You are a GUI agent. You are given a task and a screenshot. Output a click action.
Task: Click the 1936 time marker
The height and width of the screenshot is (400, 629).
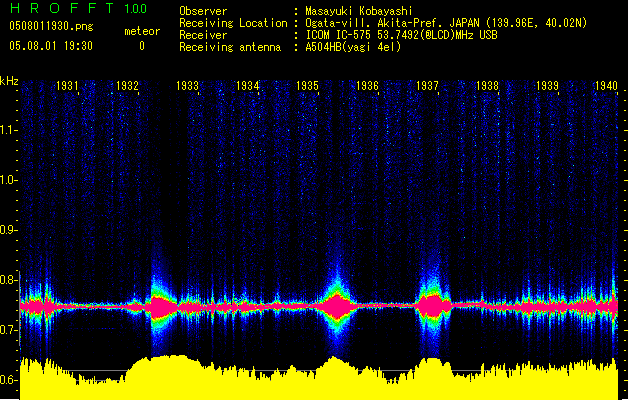[x=367, y=86]
